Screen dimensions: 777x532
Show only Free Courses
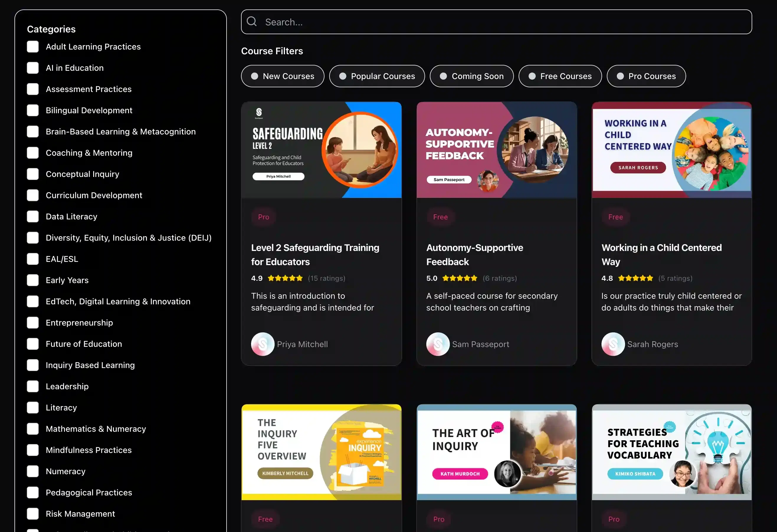coord(560,76)
